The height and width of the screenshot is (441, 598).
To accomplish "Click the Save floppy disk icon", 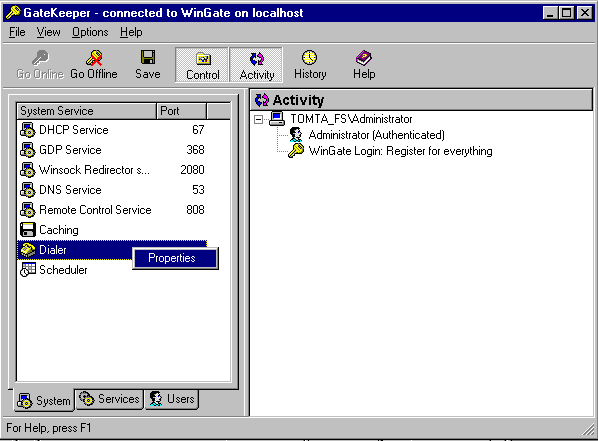I will [x=148, y=57].
